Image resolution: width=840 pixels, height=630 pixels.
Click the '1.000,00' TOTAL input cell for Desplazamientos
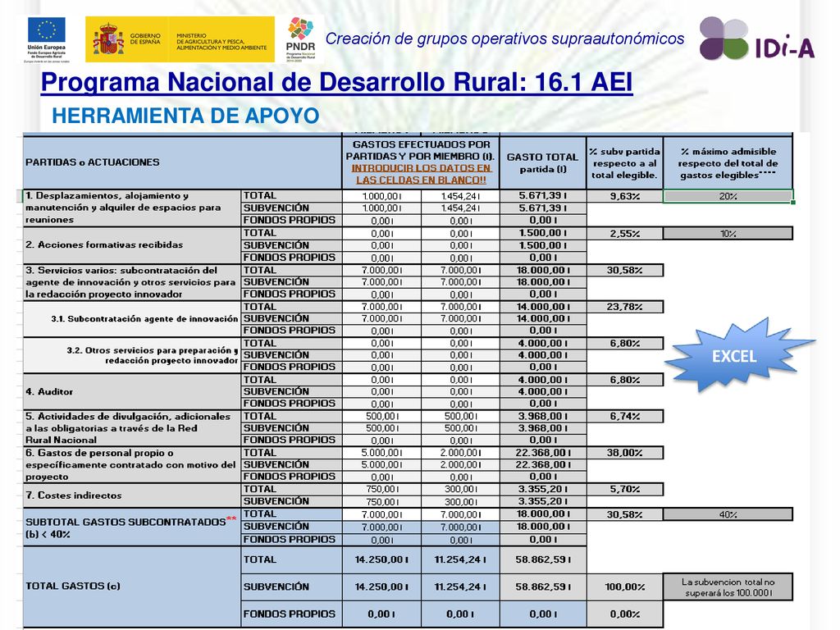pyautogui.click(x=381, y=196)
